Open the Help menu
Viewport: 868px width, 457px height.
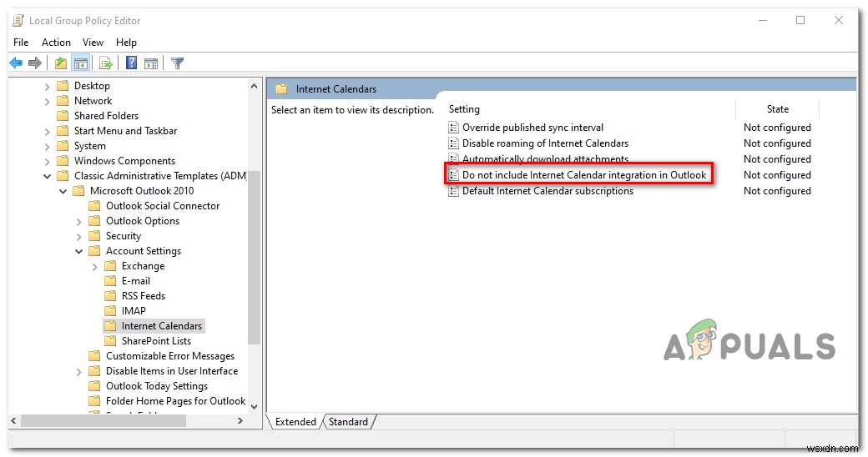(126, 43)
